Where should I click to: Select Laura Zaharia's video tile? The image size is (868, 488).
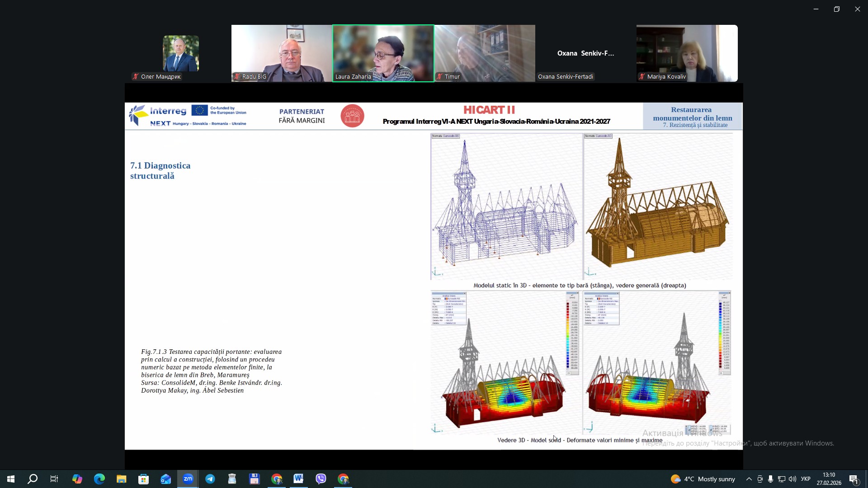click(x=383, y=53)
